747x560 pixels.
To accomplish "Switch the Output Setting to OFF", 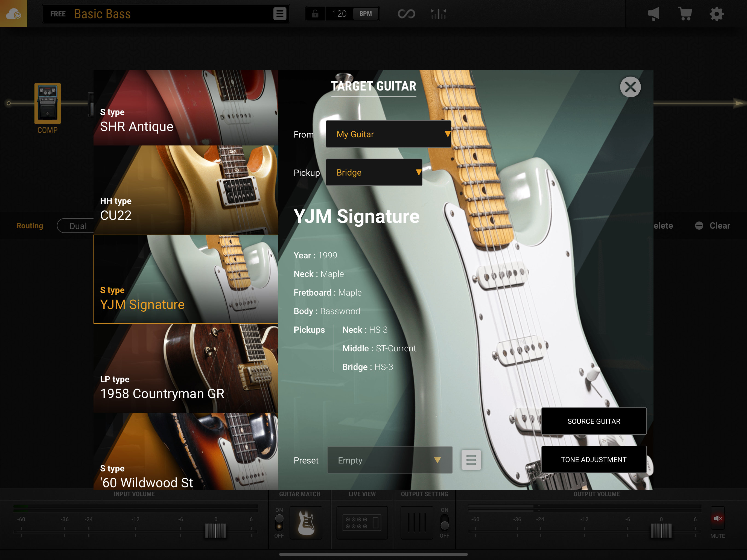I will click(444, 523).
